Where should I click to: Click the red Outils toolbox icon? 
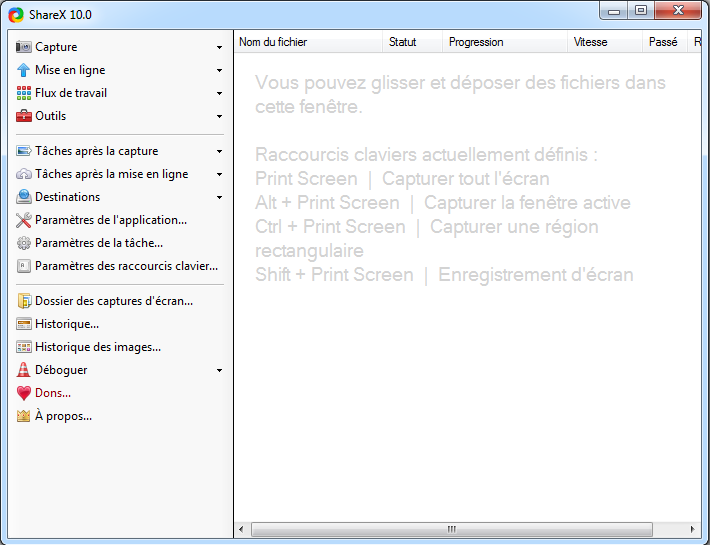24,116
